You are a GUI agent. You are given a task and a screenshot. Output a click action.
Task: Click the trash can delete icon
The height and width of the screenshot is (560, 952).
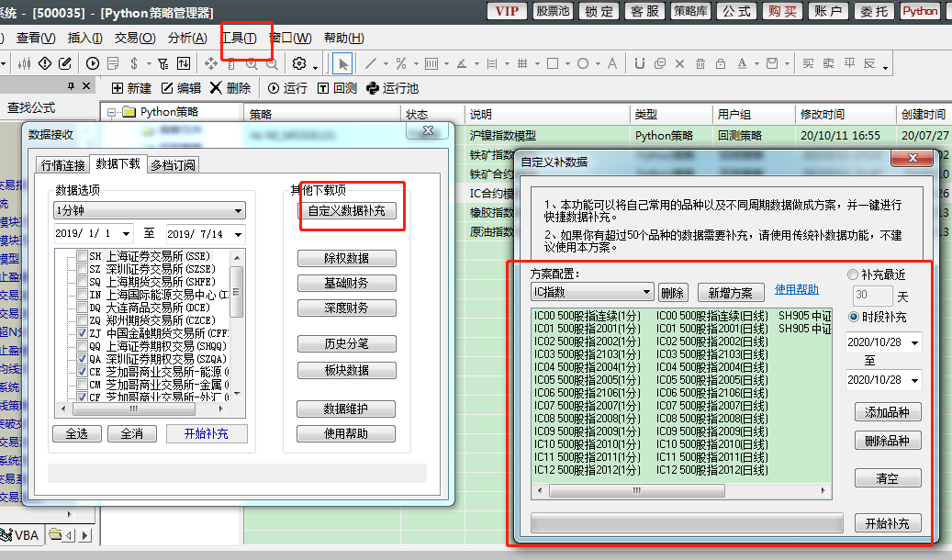click(700, 63)
